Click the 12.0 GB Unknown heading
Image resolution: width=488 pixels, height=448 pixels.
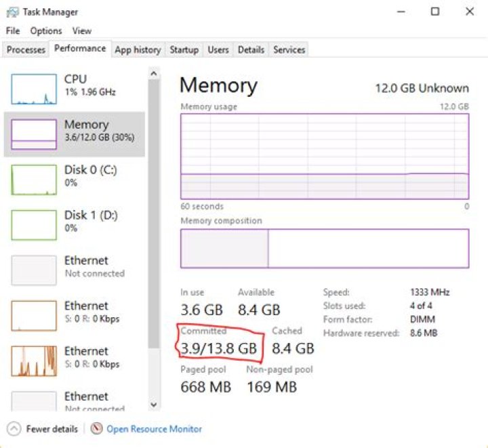[x=422, y=88]
